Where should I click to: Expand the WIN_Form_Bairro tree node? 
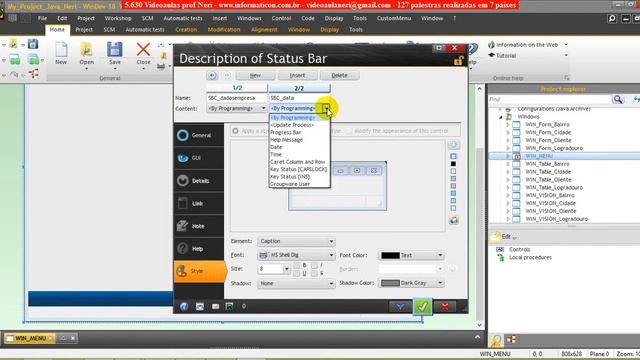click(508, 124)
